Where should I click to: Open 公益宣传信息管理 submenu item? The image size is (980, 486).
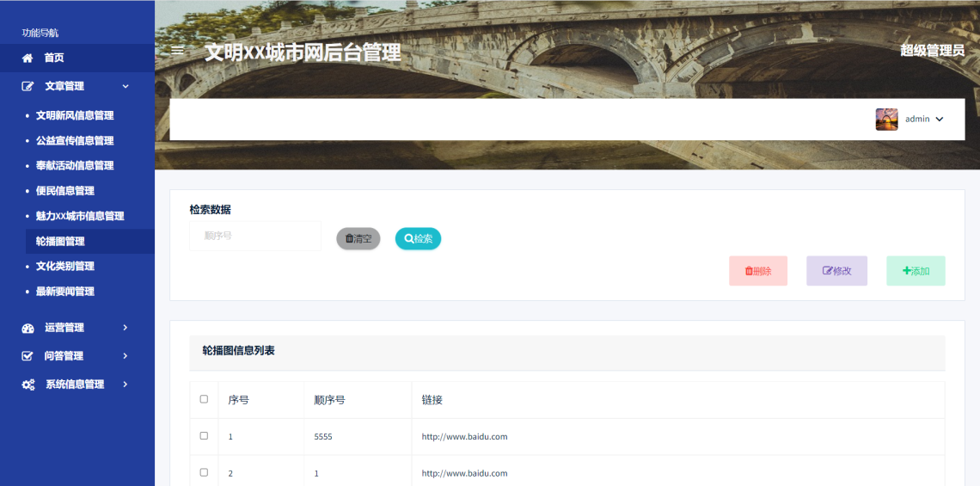[x=75, y=141]
